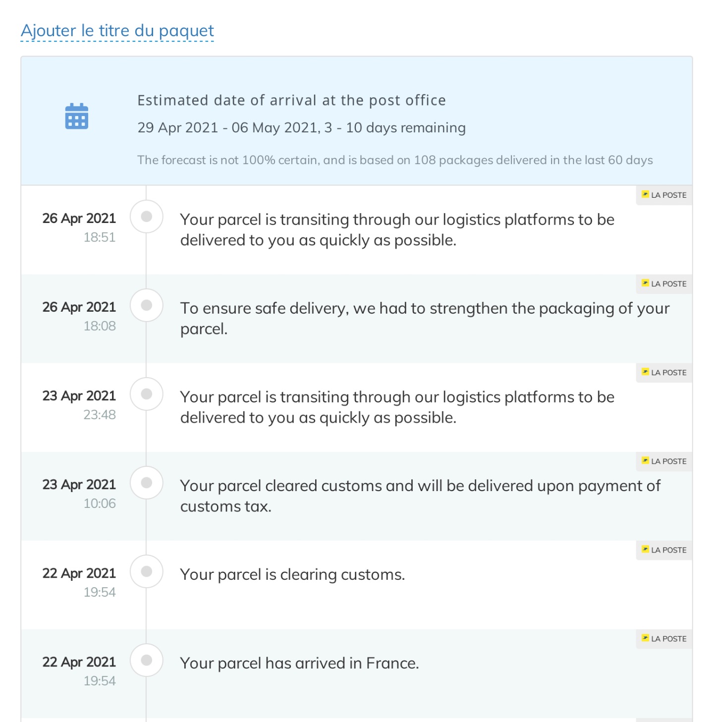
Task: Select the timeline marker for 23 Apr 10:06
Action: coord(147,483)
